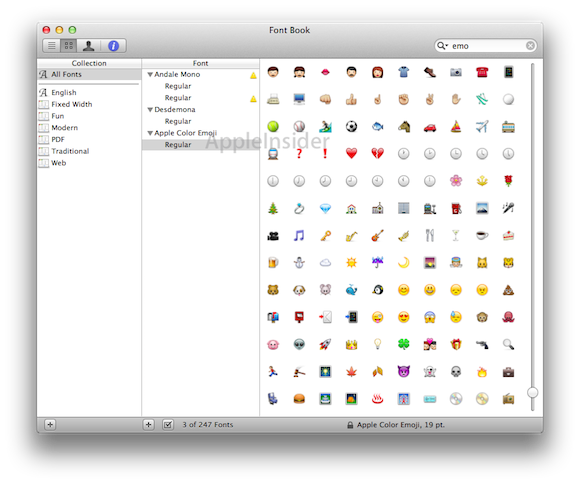This screenshot has height=484, width=580.
Task: Add a font with plus button
Action: point(149,424)
